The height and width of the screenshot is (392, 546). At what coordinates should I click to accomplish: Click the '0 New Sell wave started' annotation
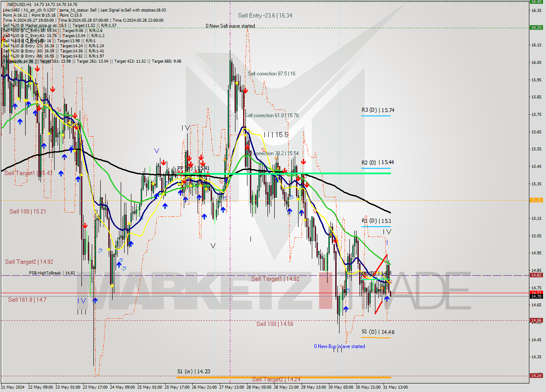230,26
